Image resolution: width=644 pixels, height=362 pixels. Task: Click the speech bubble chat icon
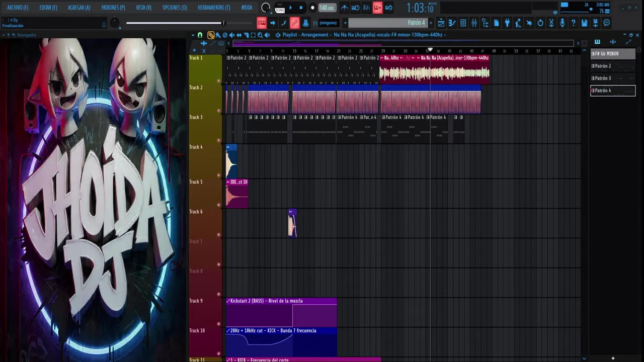(607, 23)
